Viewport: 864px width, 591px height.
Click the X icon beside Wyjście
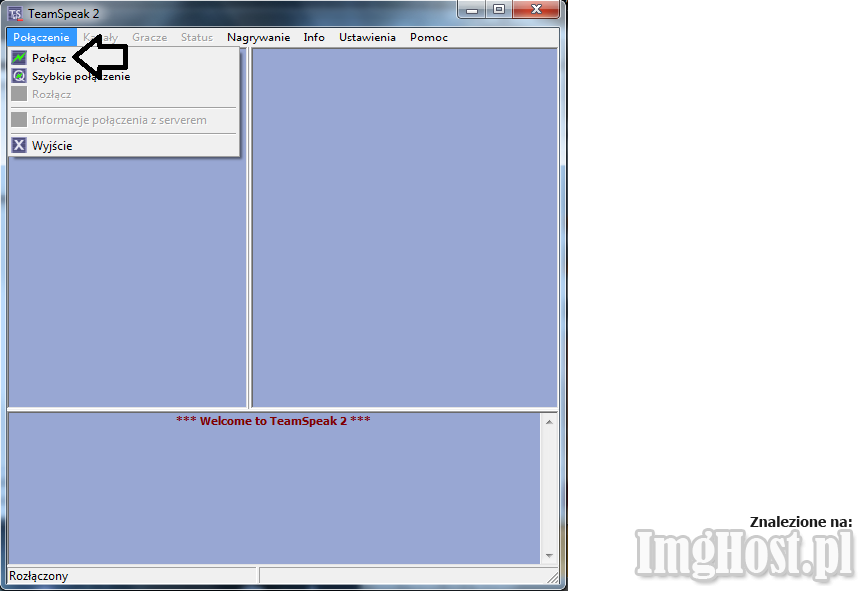[19, 145]
